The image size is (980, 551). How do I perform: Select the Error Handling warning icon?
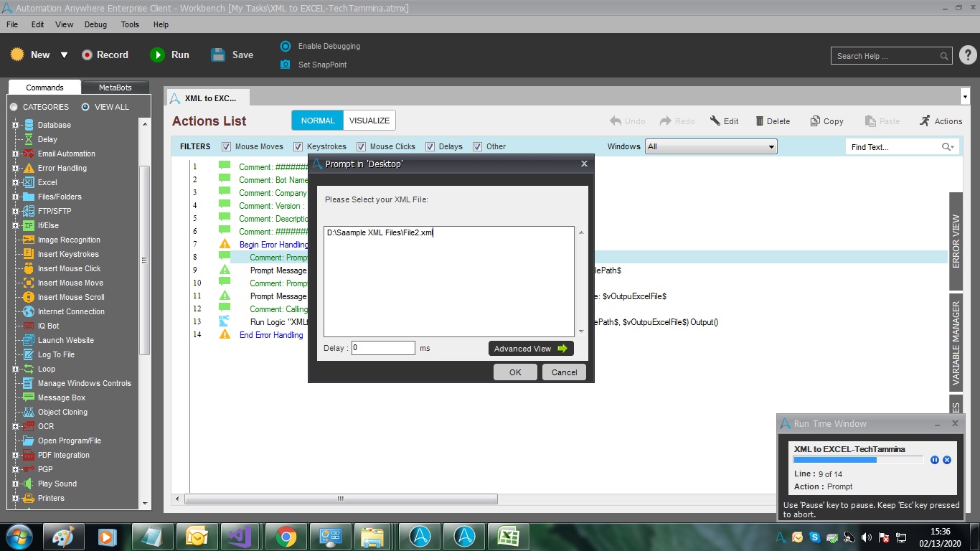29,168
